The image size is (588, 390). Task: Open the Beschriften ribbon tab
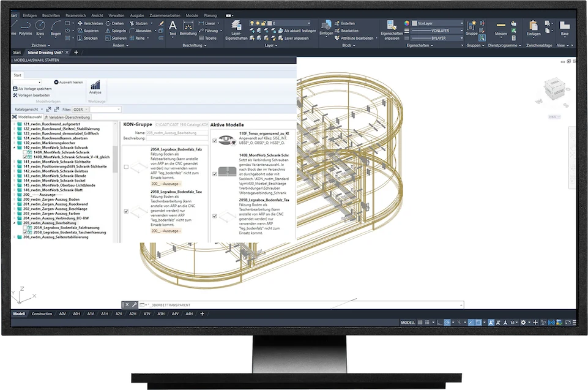click(x=51, y=15)
